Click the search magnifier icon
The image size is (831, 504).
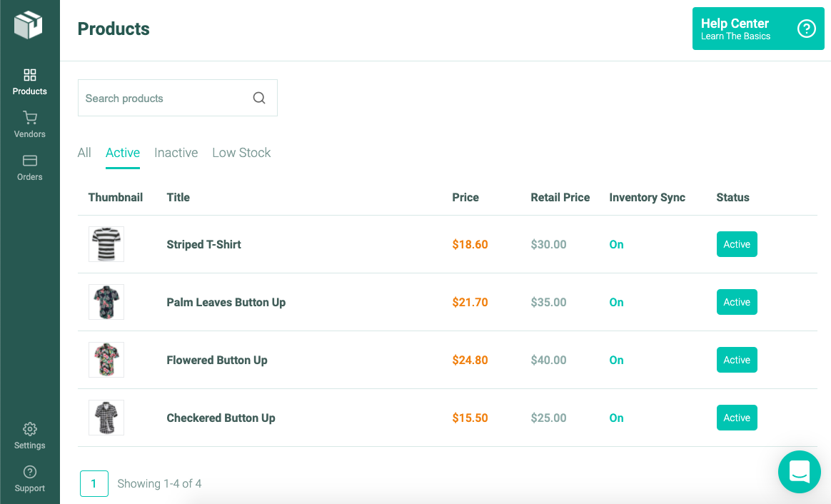click(258, 97)
